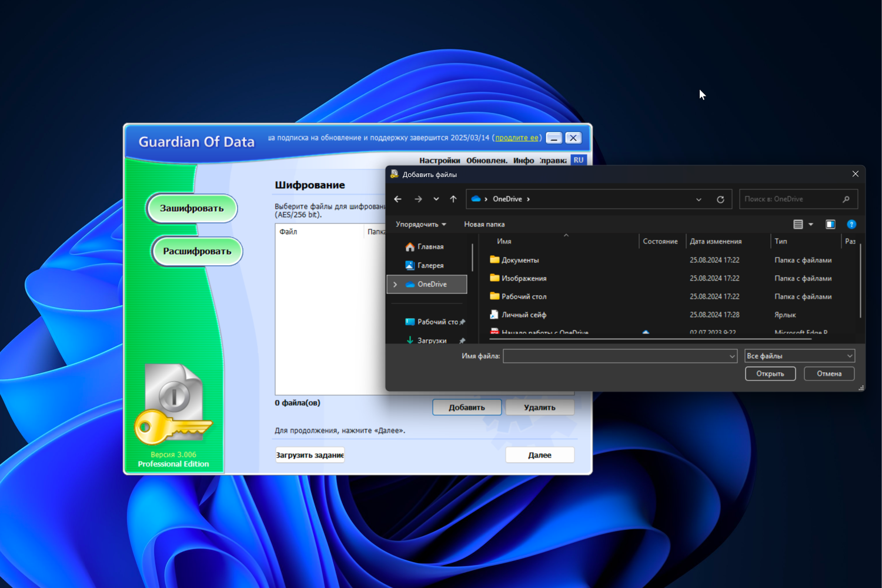Click the navigation pane scrollbar

pyautogui.click(x=472, y=258)
